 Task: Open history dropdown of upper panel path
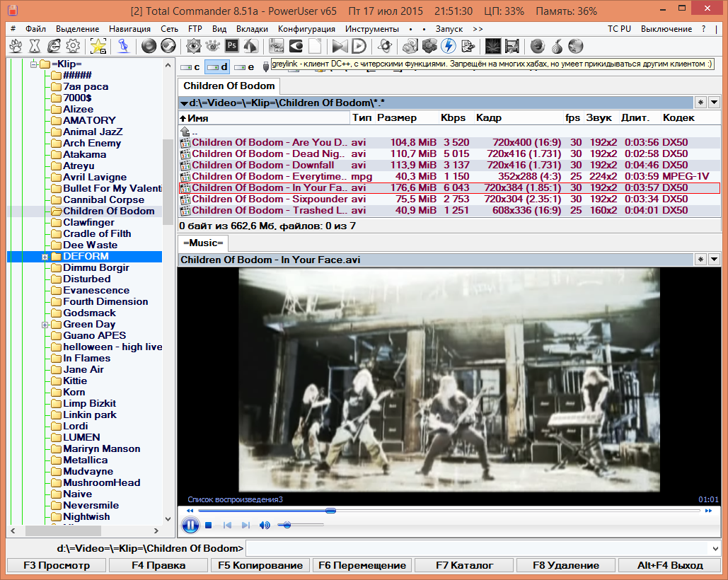pos(714,102)
